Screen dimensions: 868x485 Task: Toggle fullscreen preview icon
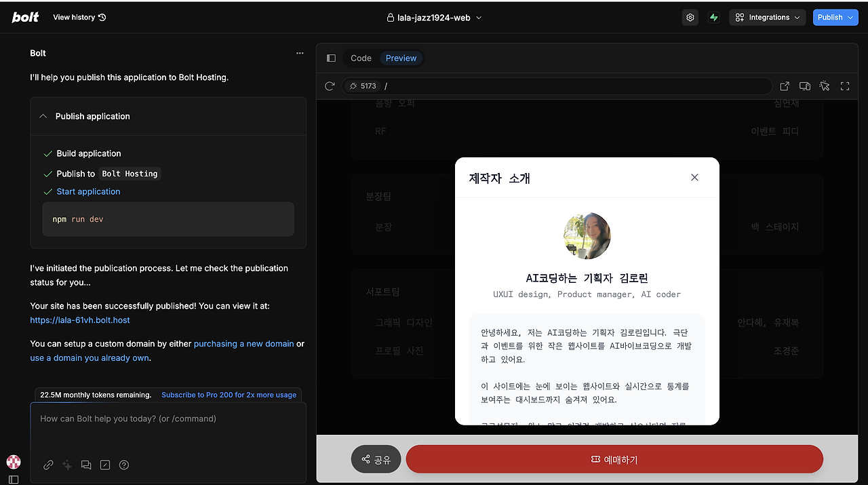pos(845,86)
